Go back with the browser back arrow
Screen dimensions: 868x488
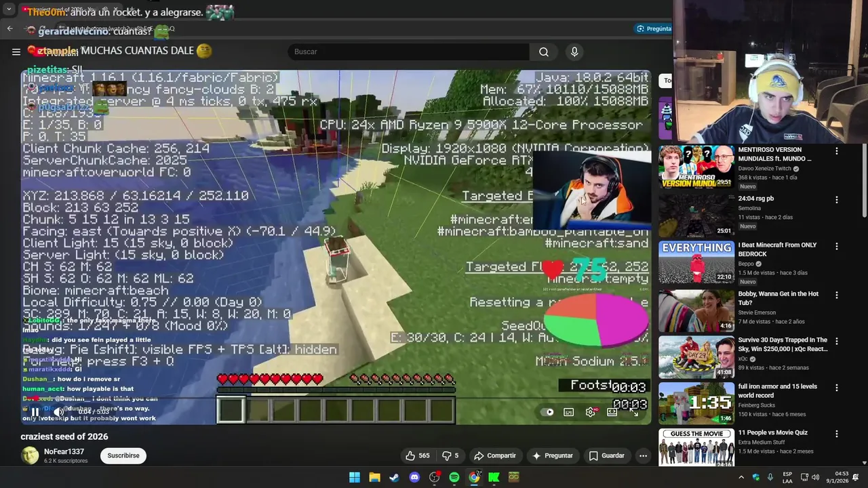[x=9, y=28]
